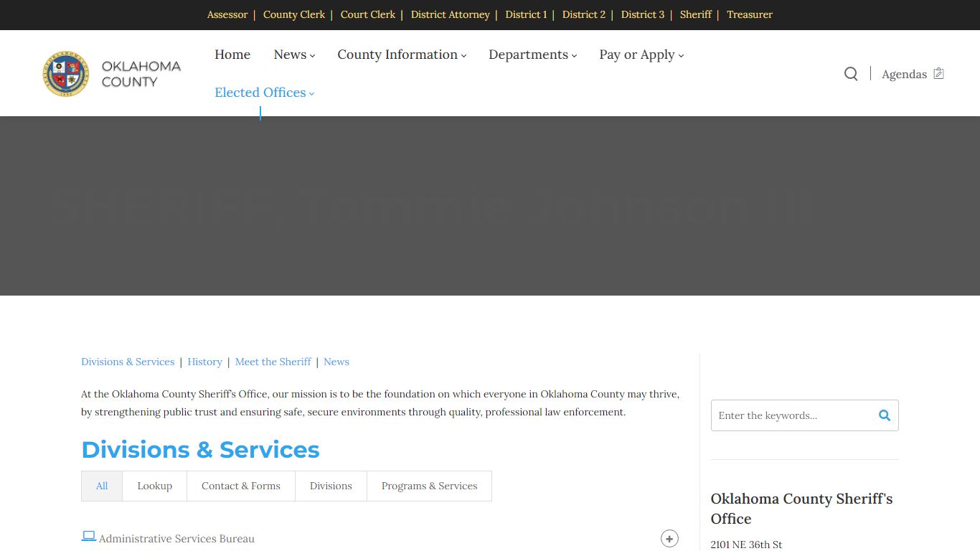Expand the Departments menu
The image size is (980, 551).
click(x=532, y=55)
